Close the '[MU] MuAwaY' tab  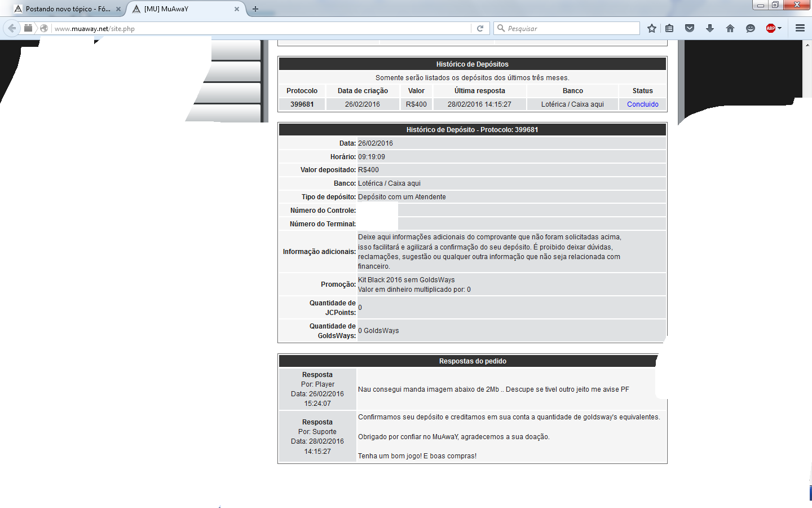pyautogui.click(x=237, y=9)
